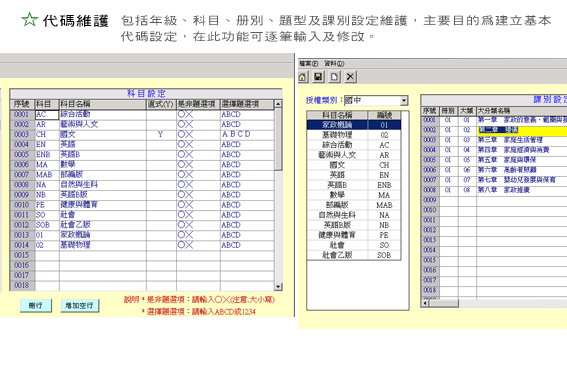Click scroll-up arrow of 科目設定 table
This screenshot has height=369, width=567.
coord(278,104)
